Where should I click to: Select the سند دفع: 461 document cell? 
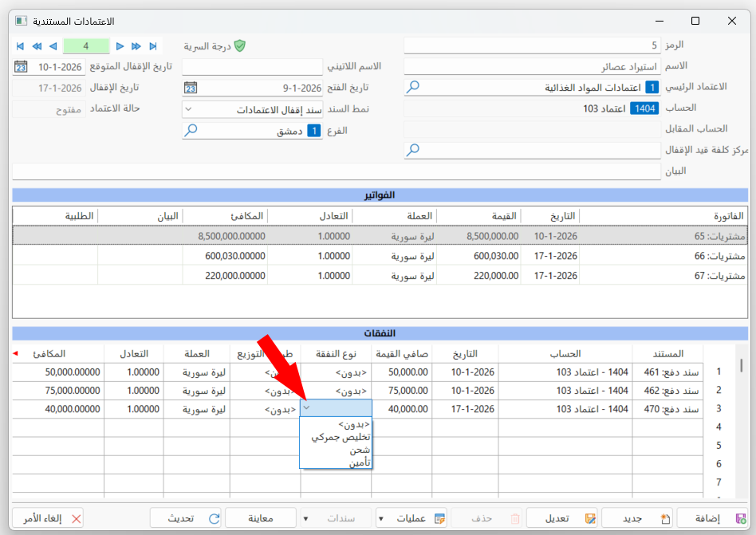667,372
